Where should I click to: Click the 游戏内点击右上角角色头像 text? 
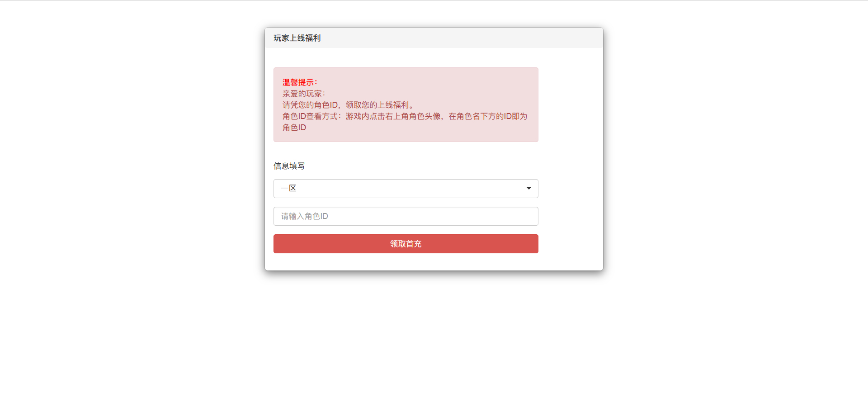coord(393,116)
